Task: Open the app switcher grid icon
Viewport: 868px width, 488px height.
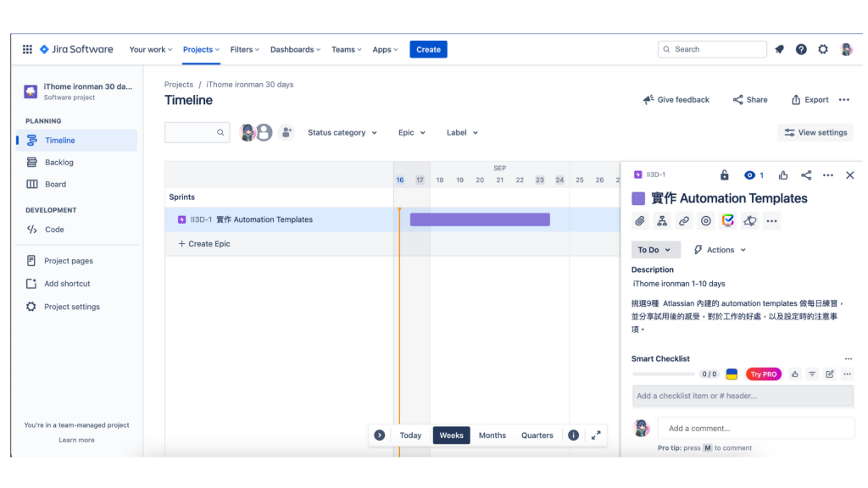Action: (x=27, y=49)
